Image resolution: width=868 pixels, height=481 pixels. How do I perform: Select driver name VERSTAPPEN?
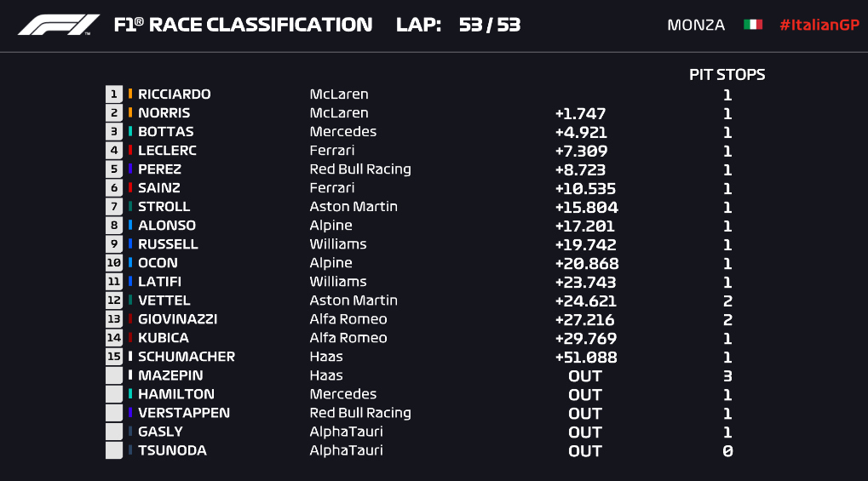tap(184, 413)
